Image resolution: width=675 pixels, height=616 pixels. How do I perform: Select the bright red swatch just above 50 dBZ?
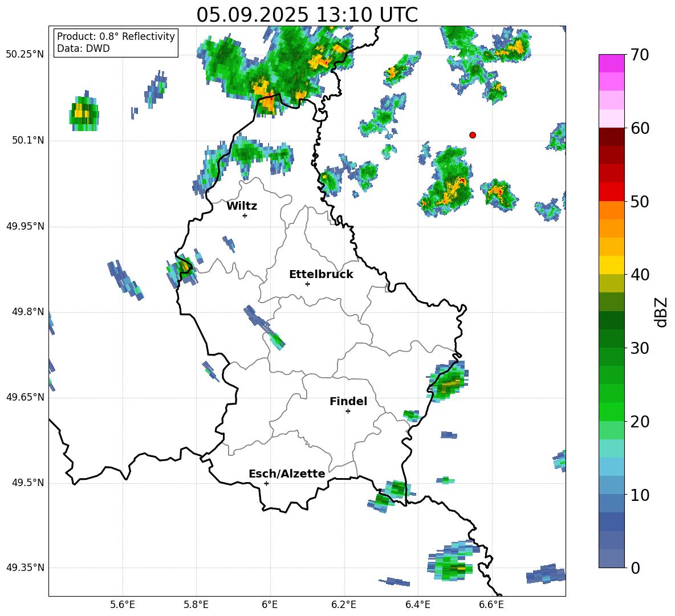coord(612,191)
